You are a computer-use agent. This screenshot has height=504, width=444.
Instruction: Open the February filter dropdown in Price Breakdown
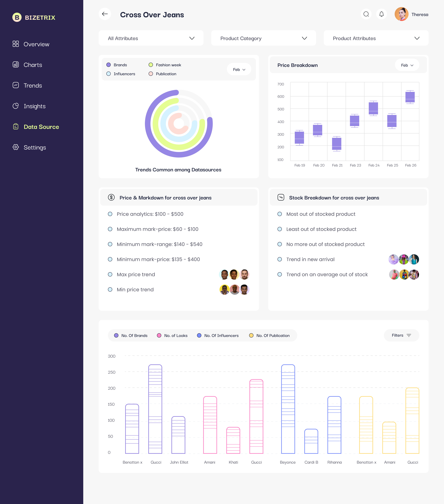click(x=407, y=65)
